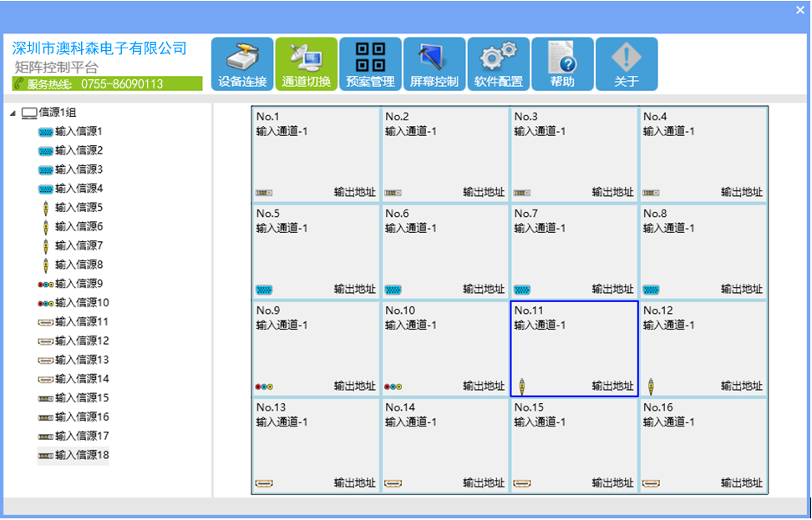812x520 pixels.
Task: Click the HDMI connector icon in panel No.13
Action: (x=264, y=483)
